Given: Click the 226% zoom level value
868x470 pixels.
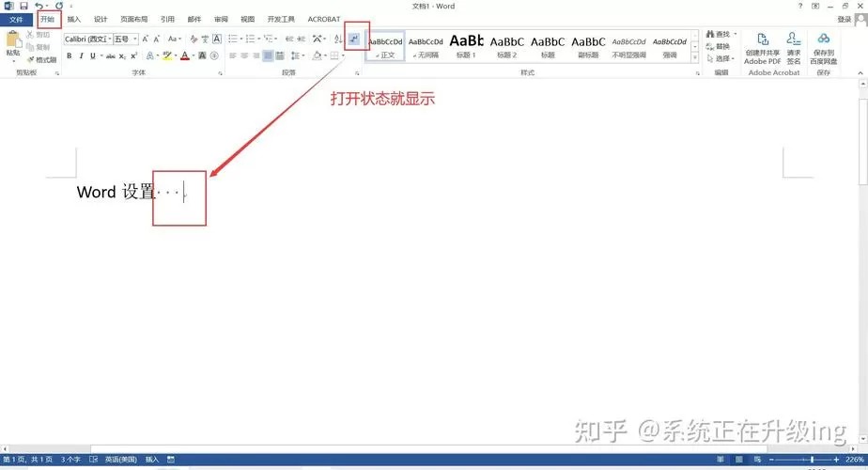Looking at the screenshot, I should pos(854,460).
